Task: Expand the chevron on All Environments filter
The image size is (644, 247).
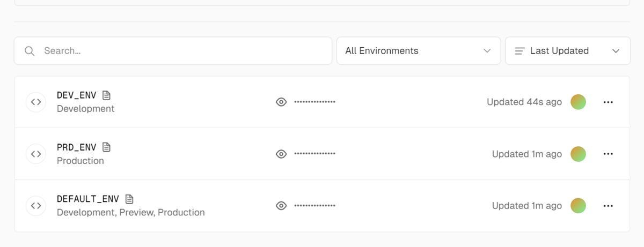Action: point(487,51)
